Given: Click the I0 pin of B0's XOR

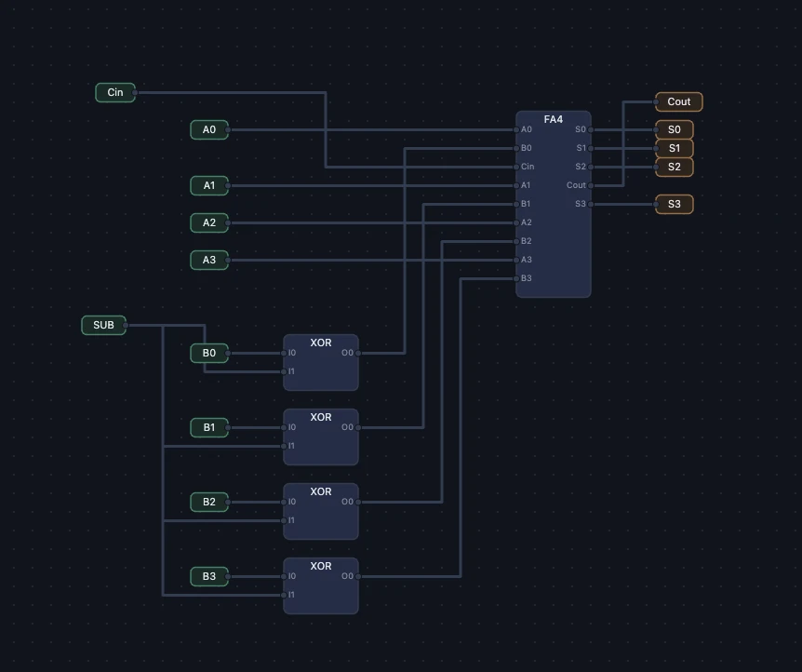Looking at the screenshot, I should tap(284, 353).
